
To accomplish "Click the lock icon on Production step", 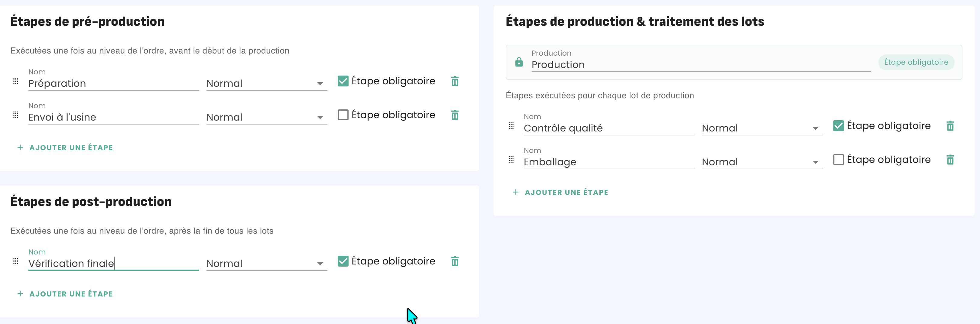I will [x=519, y=62].
